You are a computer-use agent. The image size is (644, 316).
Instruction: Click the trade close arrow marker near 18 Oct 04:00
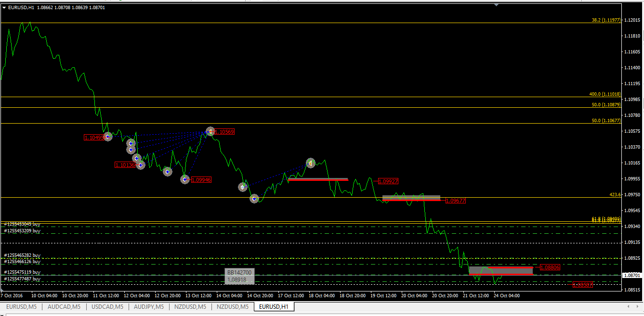click(x=311, y=163)
